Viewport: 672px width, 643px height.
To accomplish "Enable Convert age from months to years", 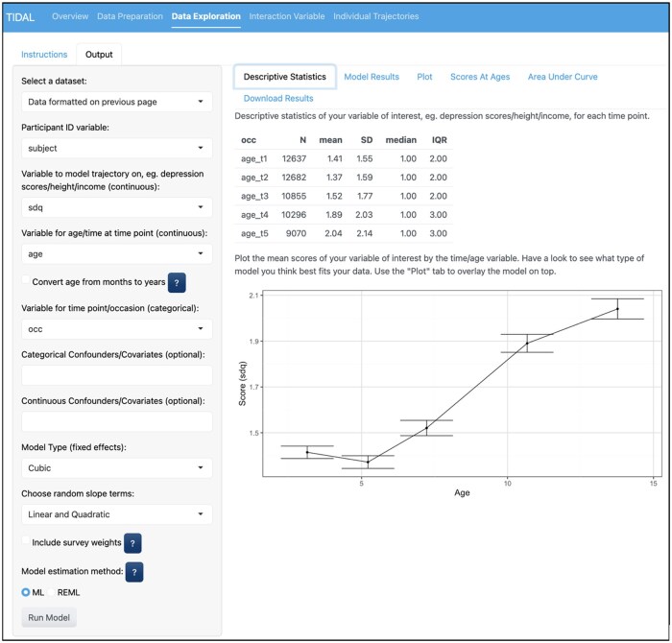I will coord(26,280).
